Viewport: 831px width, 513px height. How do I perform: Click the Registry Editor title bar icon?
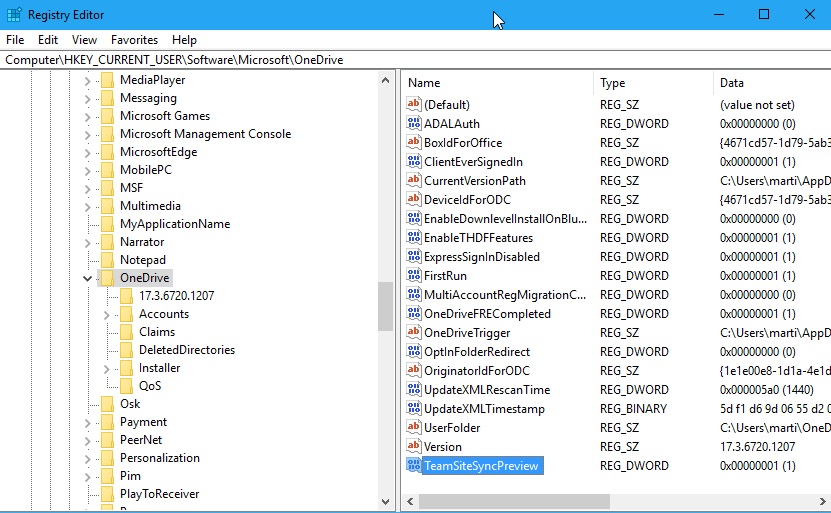click(14, 15)
